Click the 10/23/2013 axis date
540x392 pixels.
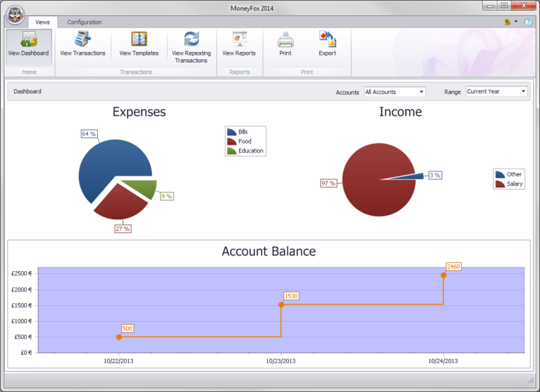[x=281, y=361]
